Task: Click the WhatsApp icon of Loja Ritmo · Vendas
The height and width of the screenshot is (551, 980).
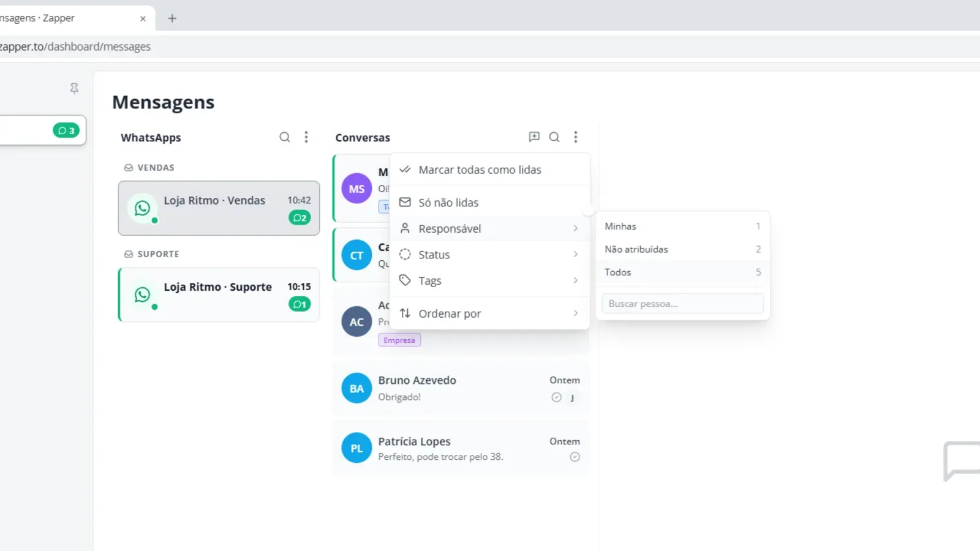Action: (x=142, y=208)
